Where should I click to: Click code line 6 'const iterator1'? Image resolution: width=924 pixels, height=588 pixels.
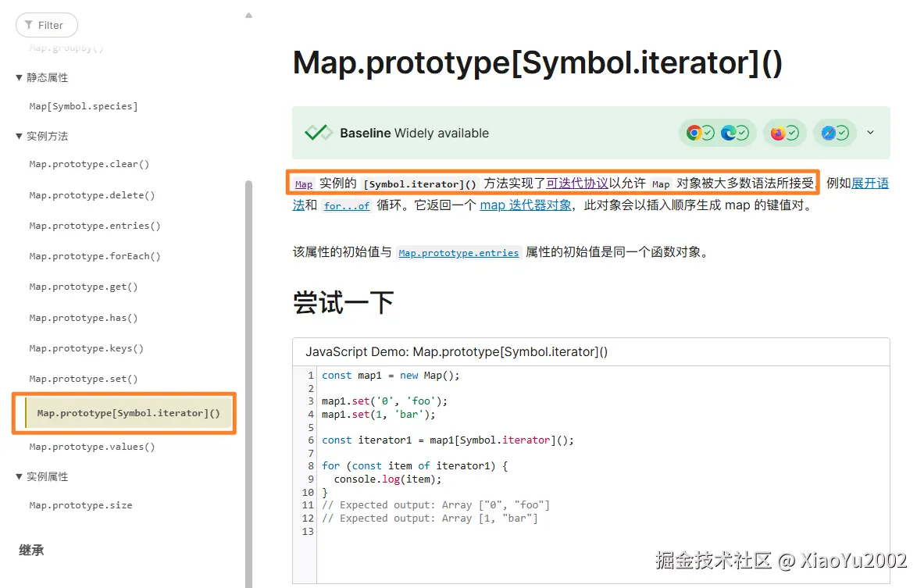click(x=448, y=440)
